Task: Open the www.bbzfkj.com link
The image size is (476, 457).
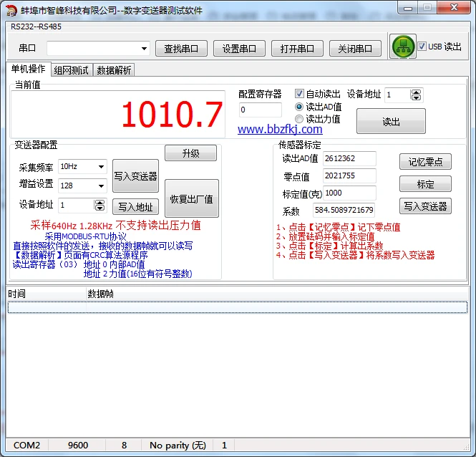Action: [280, 130]
